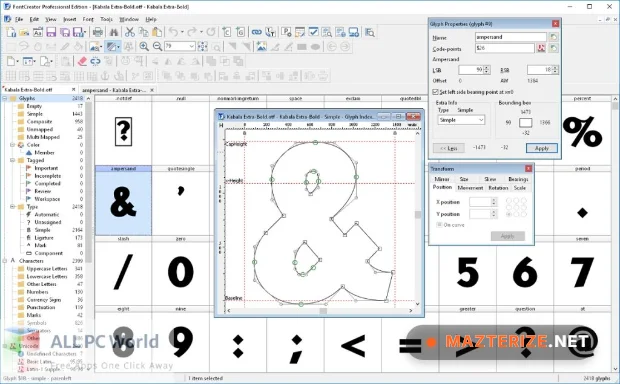Select the Important tag item
Viewport: 620px width, 384px height.
coord(46,168)
